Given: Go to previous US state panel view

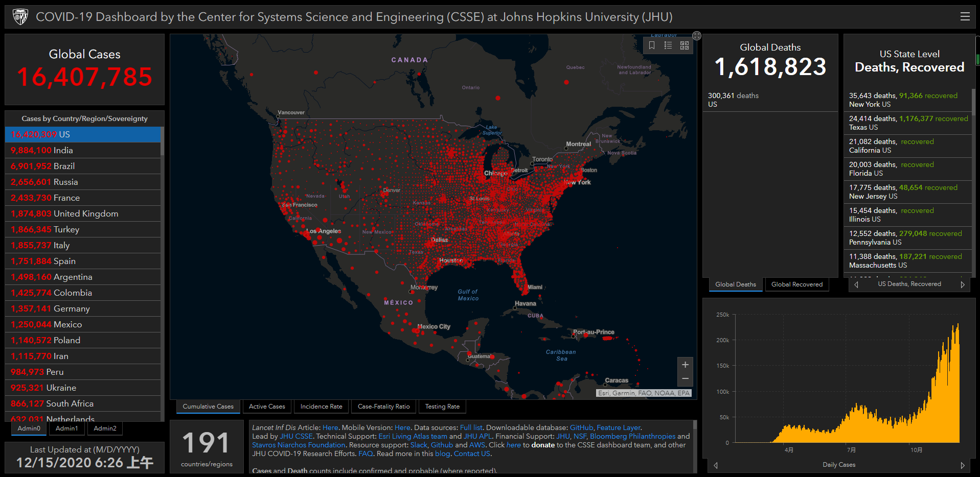Looking at the screenshot, I should click(x=856, y=284).
